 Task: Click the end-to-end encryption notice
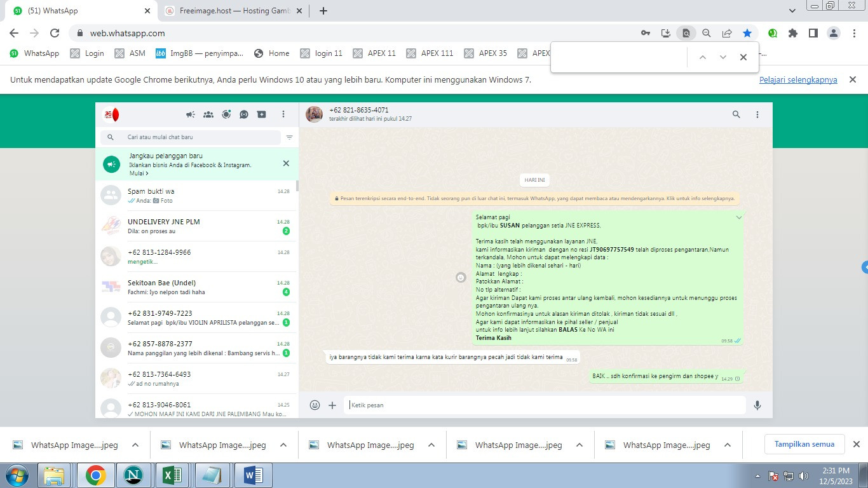coord(536,198)
